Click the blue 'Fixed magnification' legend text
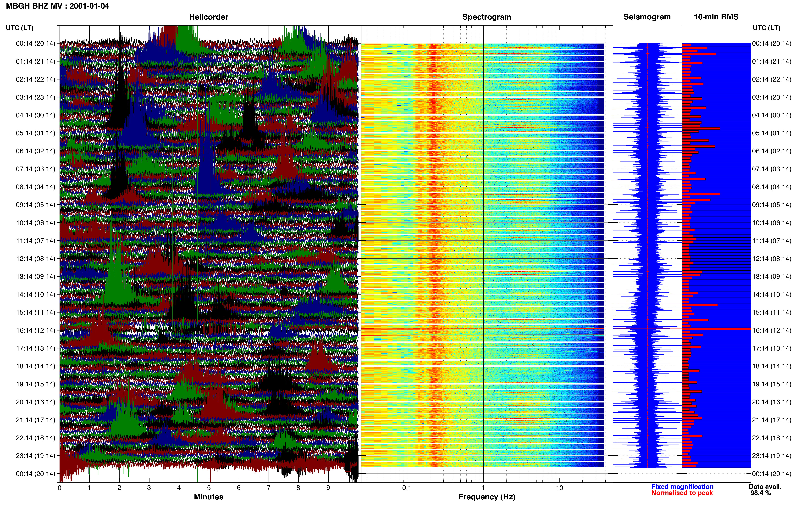This screenshot has width=812, height=508. point(682,486)
